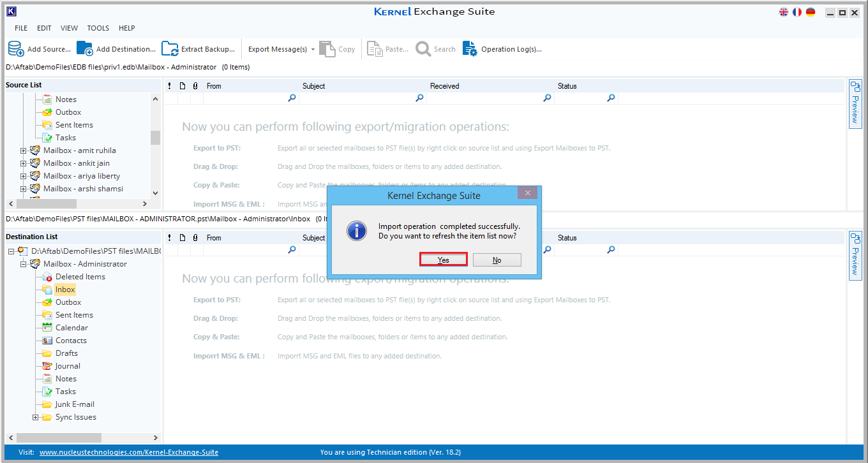Expand Mailbox - ariya liberty node
The width and height of the screenshot is (868, 463).
tap(24, 176)
